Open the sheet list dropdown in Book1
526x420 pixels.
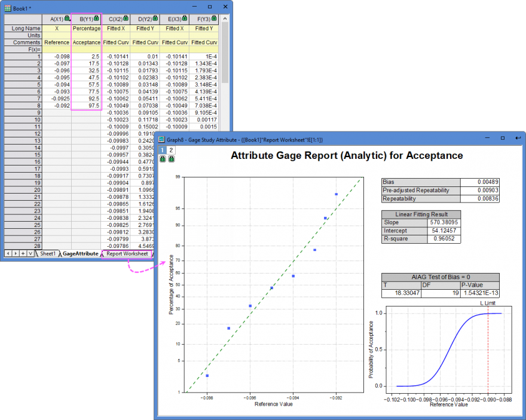click(30, 253)
